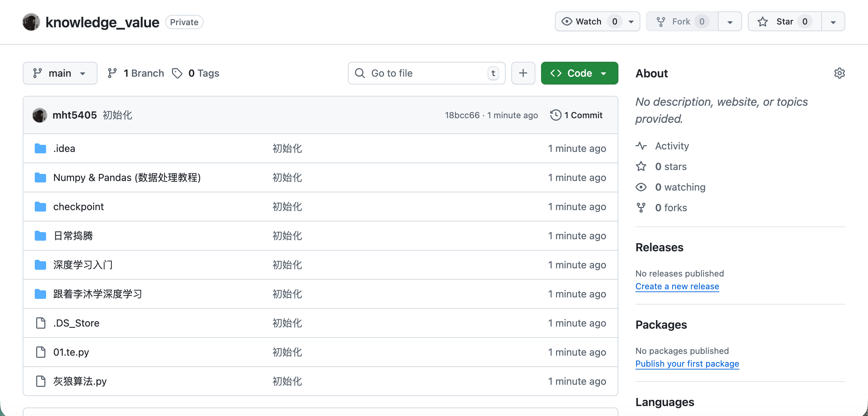
Task: Click the mht5405 avatar in commit row
Action: pos(39,115)
